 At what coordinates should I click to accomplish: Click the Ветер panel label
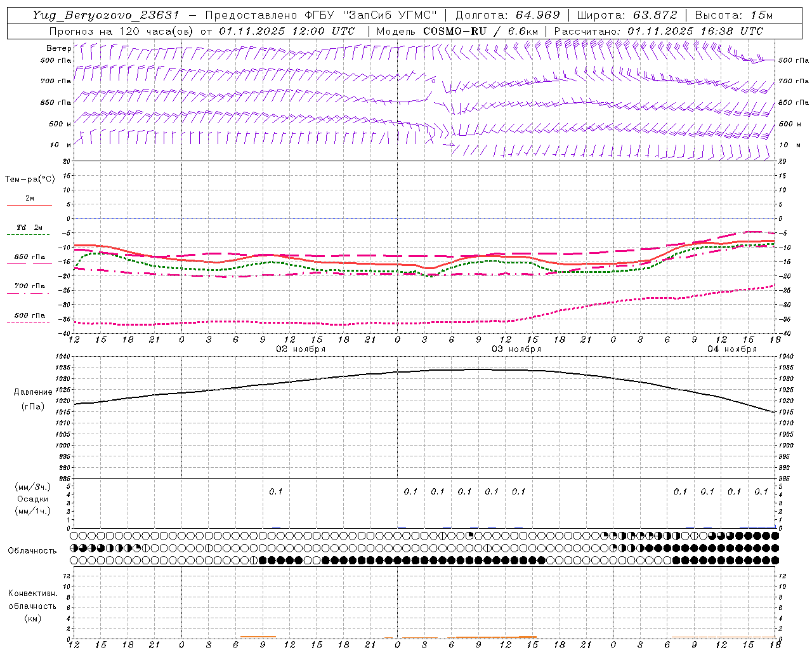[x=59, y=48]
